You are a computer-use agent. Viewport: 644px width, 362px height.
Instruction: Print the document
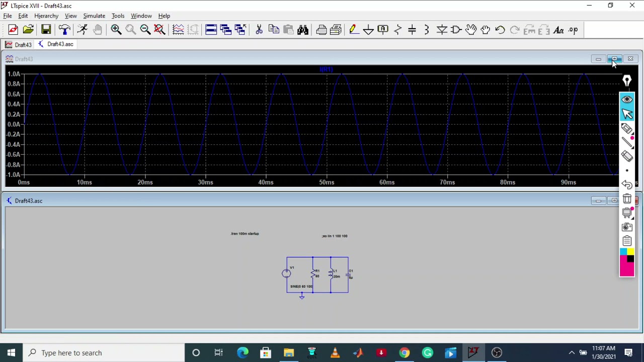point(321,30)
